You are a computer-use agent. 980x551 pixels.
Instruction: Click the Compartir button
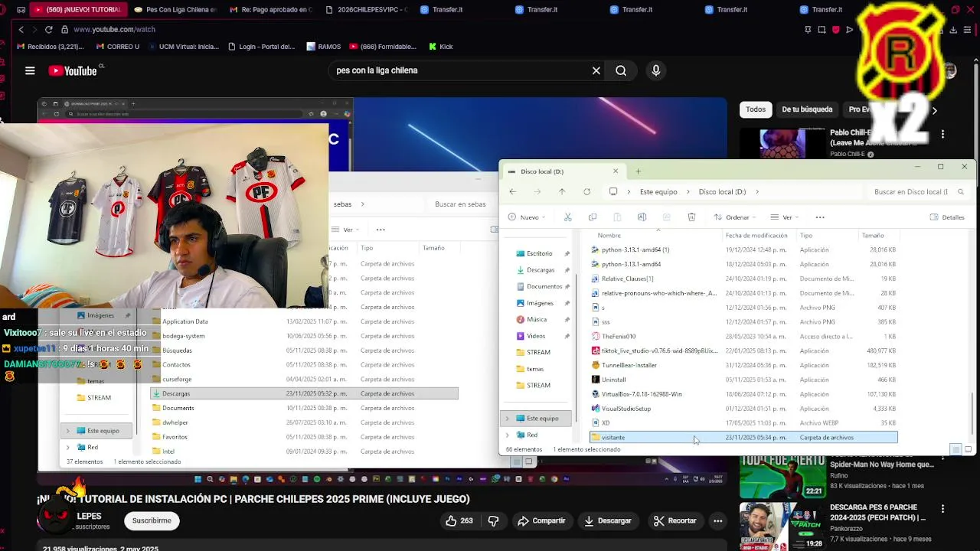tap(541, 520)
